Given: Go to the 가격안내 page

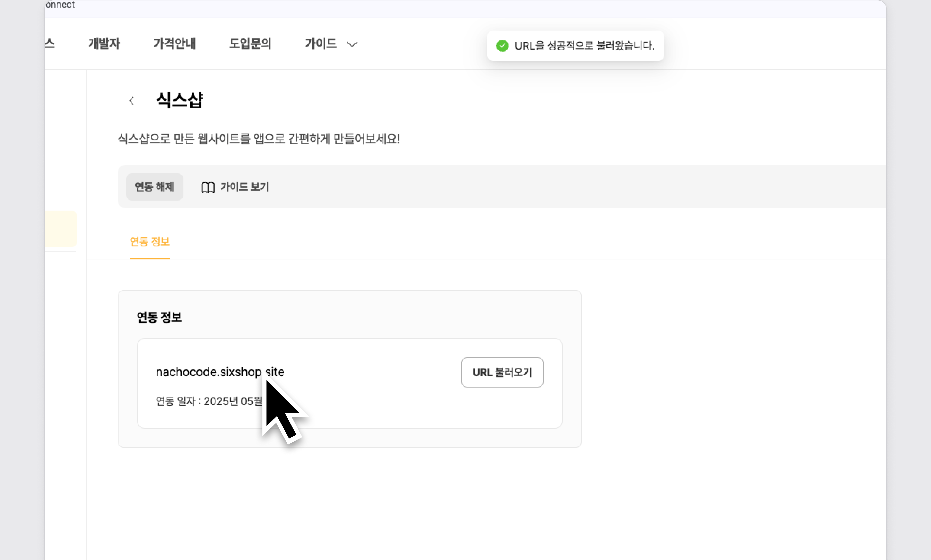Looking at the screenshot, I should click(x=174, y=44).
